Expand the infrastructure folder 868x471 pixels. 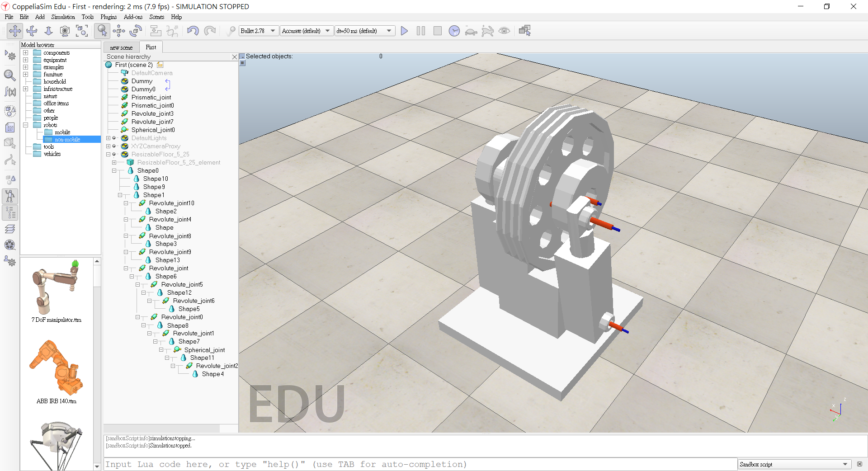(x=26, y=89)
